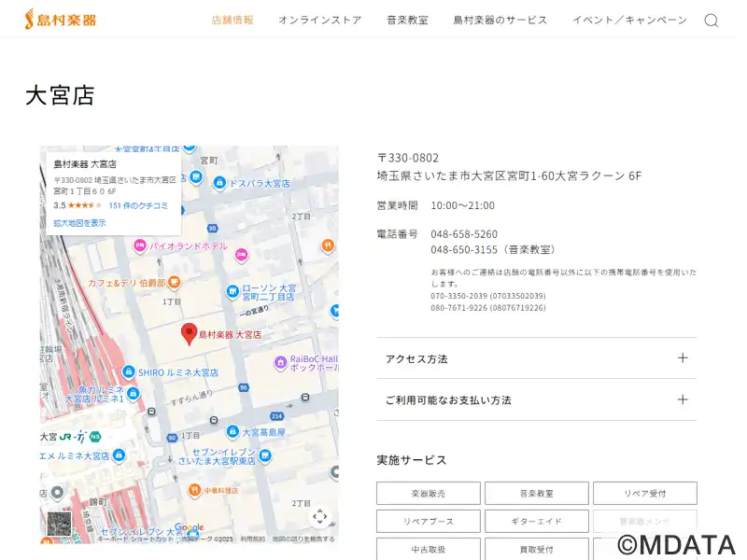Open the 店舗情報 menu item
The image size is (747, 560).
(233, 21)
